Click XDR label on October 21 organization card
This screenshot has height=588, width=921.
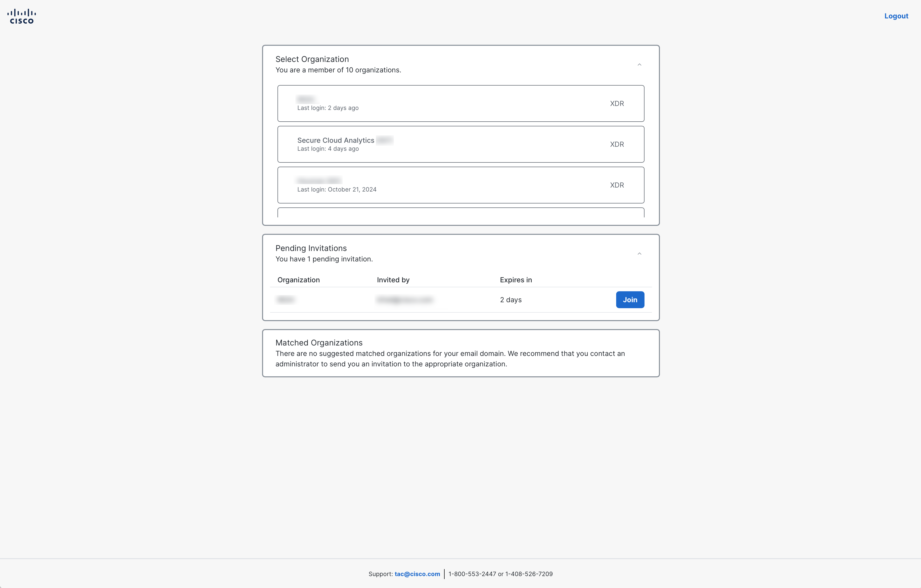pos(617,185)
